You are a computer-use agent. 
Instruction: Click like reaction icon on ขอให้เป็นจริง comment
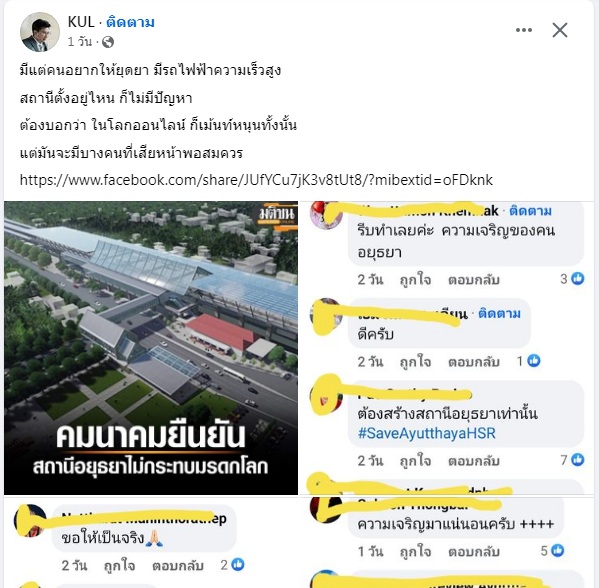click(238, 564)
